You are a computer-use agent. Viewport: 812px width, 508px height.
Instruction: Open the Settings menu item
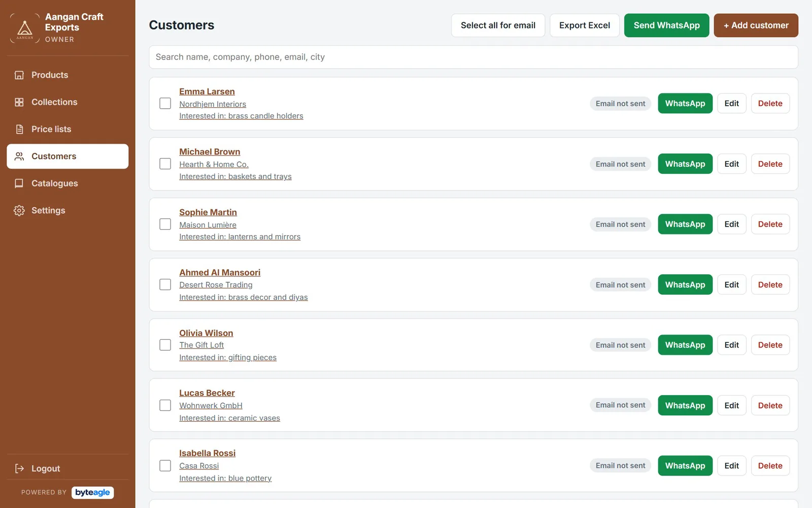click(67, 210)
